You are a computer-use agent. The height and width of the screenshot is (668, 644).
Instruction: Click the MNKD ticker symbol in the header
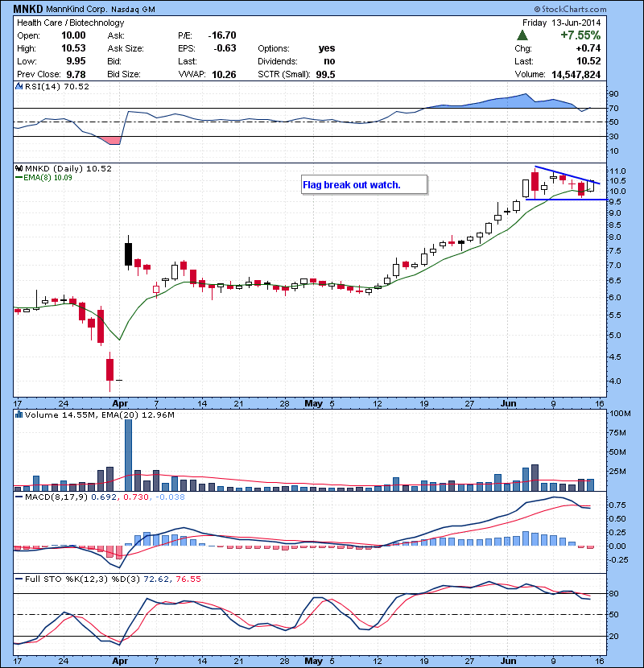pos(28,9)
